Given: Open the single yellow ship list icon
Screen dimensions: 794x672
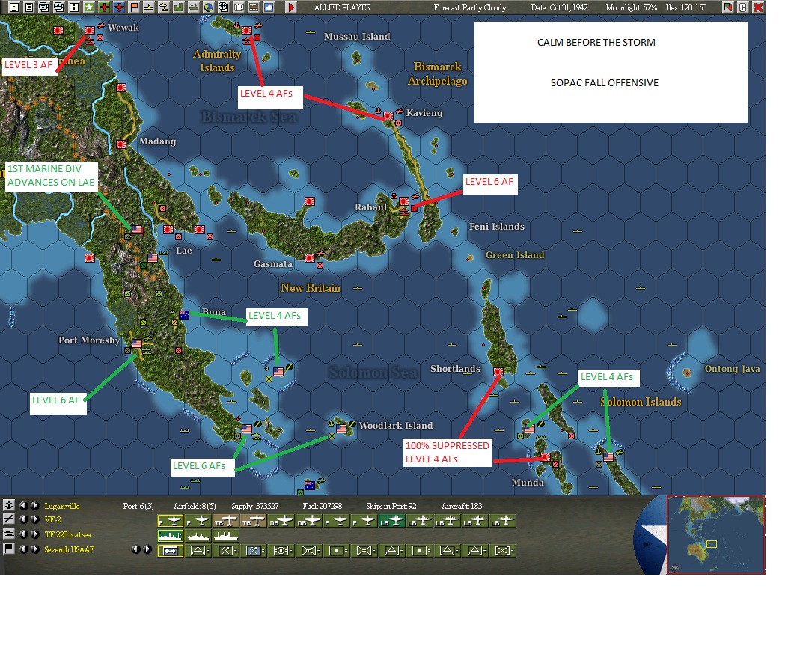Looking at the screenshot, I should click(149, 7).
